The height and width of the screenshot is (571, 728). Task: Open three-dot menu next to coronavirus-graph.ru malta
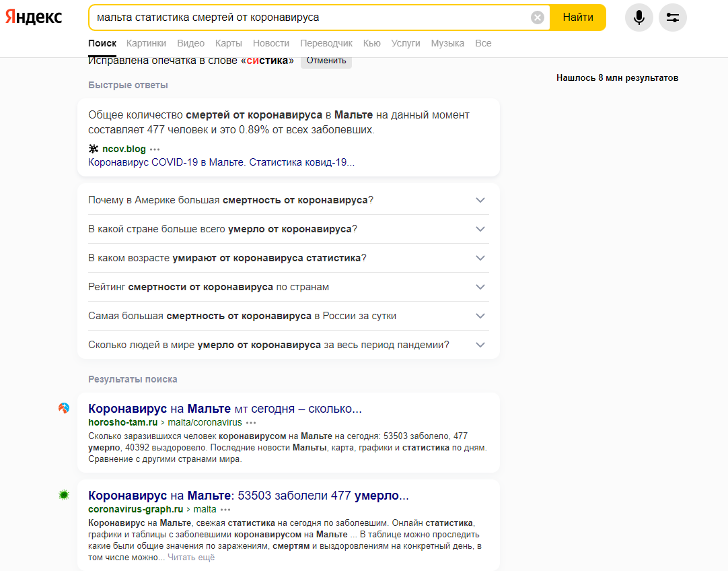(x=225, y=510)
